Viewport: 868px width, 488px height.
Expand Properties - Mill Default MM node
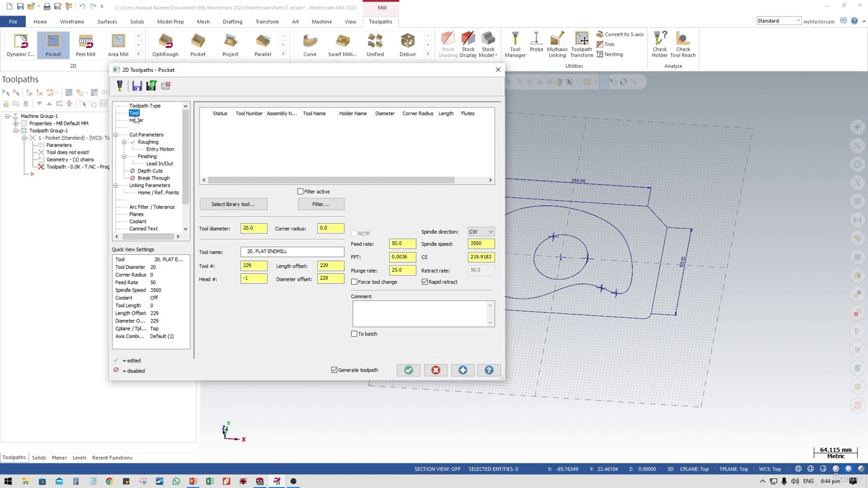[x=16, y=123]
